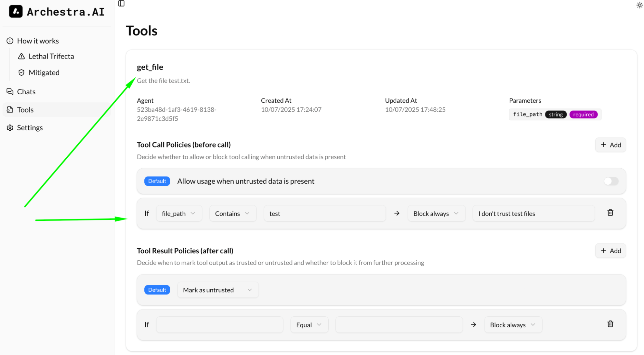Click the Lethal Trifecta warning icon
This screenshot has height=355, width=644.
[x=21, y=56]
